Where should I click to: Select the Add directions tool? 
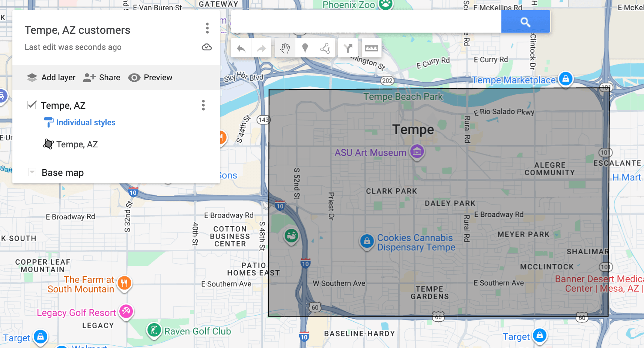348,48
